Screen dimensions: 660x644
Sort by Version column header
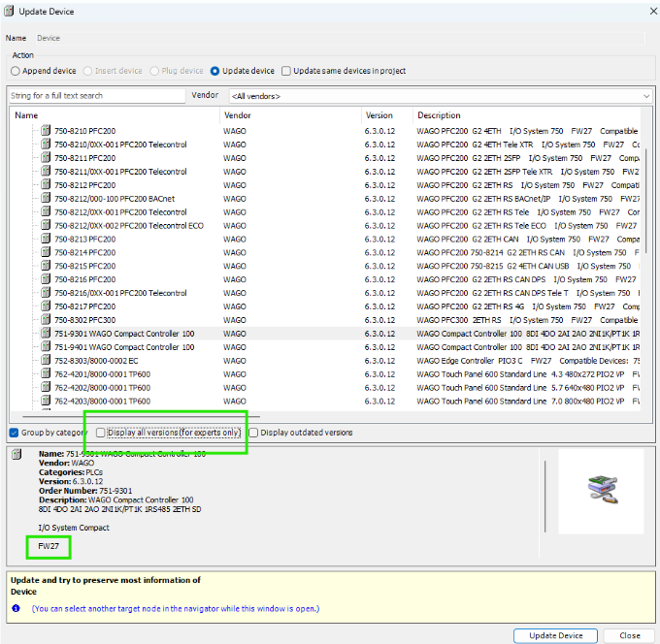(x=387, y=115)
